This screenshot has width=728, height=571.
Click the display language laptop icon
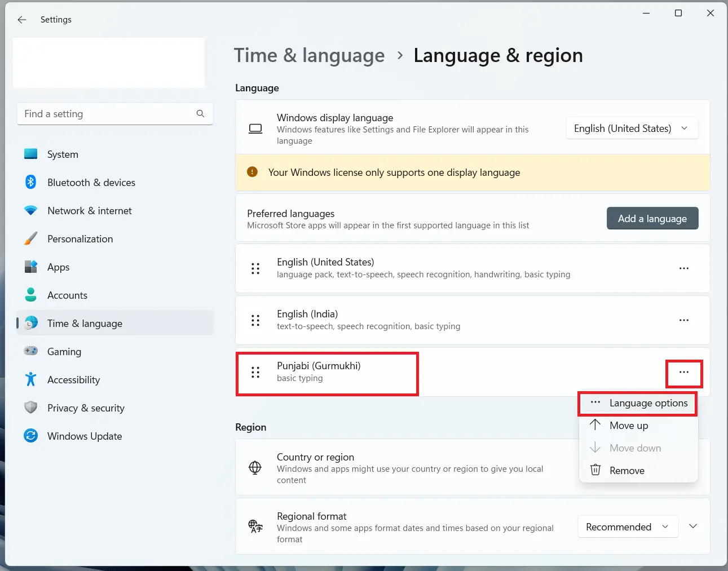pos(255,129)
